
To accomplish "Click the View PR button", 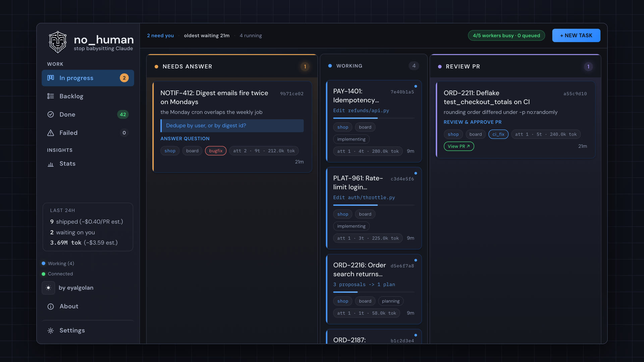I will pos(459,146).
